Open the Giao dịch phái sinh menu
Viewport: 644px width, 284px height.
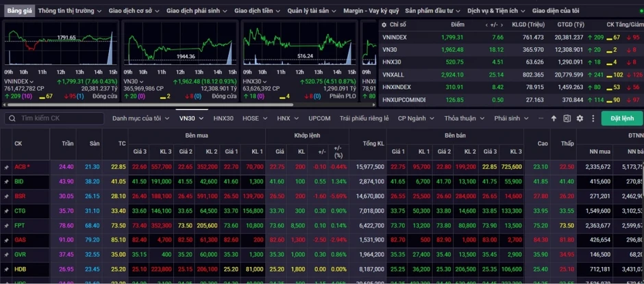click(197, 11)
